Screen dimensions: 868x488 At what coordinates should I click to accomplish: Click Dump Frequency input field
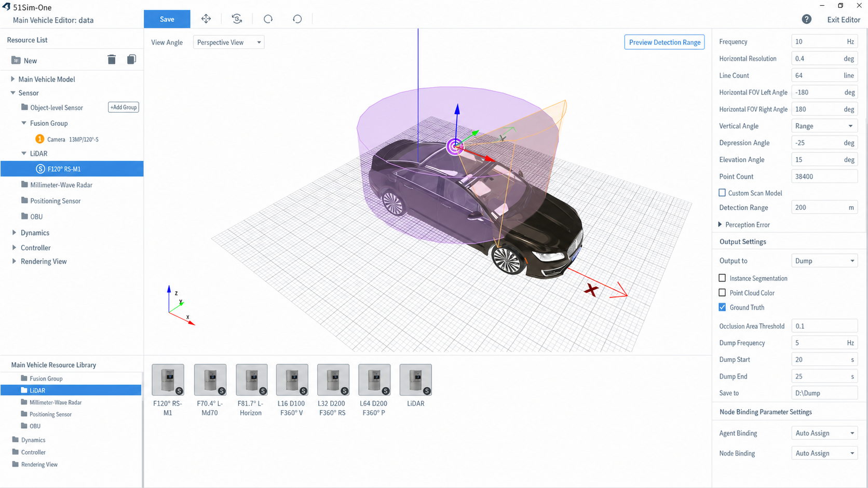tap(824, 343)
